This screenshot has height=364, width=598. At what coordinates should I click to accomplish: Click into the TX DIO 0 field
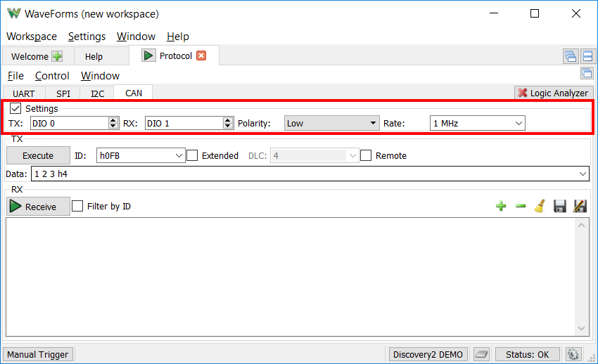point(69,123)
